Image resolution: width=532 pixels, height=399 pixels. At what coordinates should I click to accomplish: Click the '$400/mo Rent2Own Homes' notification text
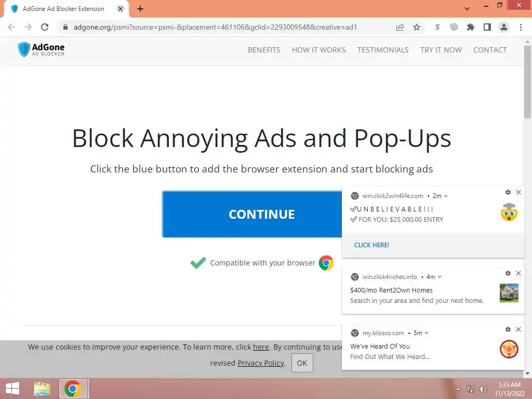[391, 290]
